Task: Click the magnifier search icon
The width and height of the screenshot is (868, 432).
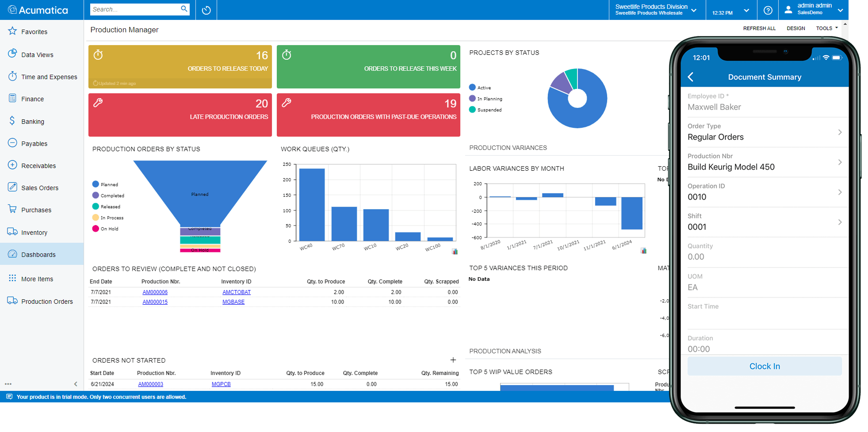Action: click(x=184, y=9)
